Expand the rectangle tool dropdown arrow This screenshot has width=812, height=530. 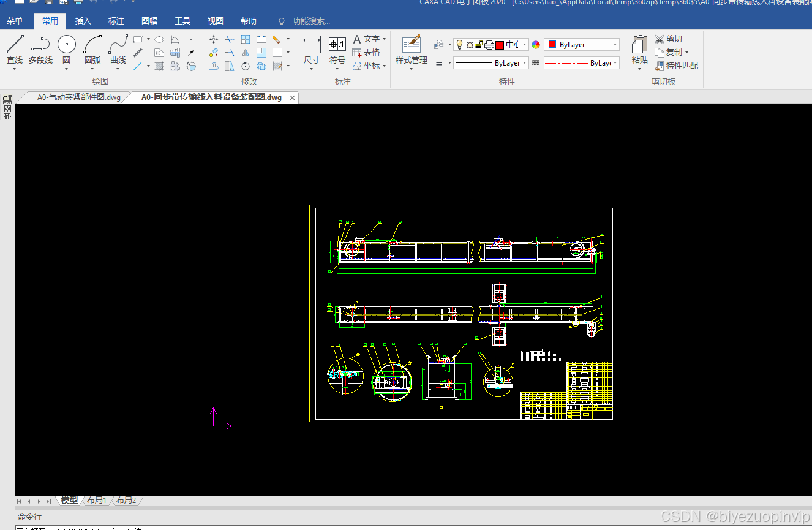tap(148, 39)
